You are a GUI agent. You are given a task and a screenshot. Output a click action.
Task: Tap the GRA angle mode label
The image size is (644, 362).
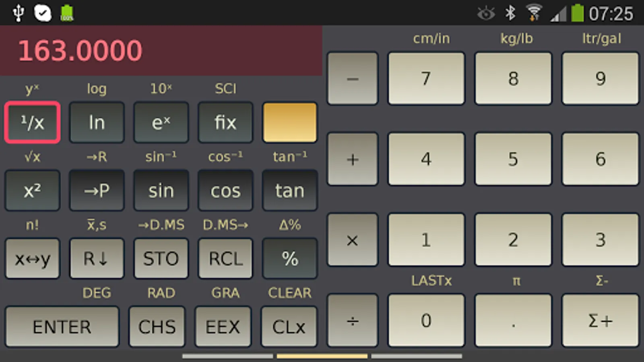point(225,293)
